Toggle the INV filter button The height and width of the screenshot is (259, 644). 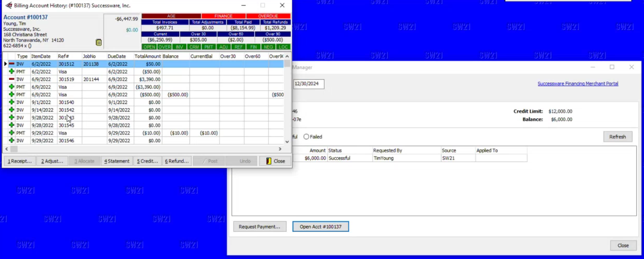click(x=179, y=47)
